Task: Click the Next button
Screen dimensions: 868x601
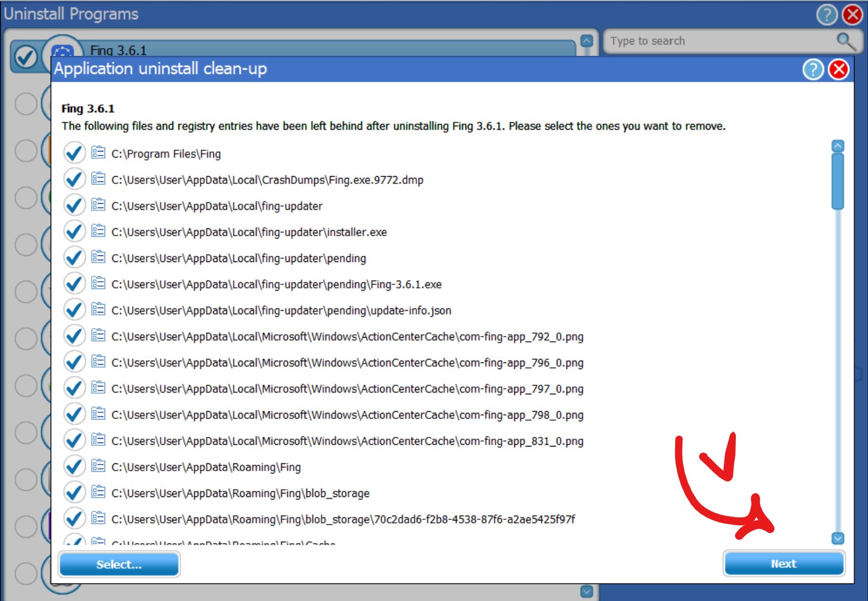Action: point(784,564)
